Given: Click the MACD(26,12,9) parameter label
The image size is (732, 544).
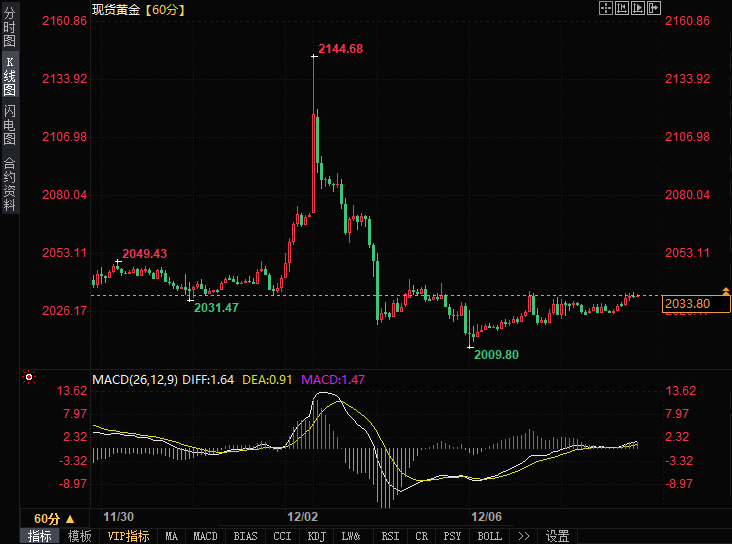Looking at the screenshot, I should click(x=135, y=380).
